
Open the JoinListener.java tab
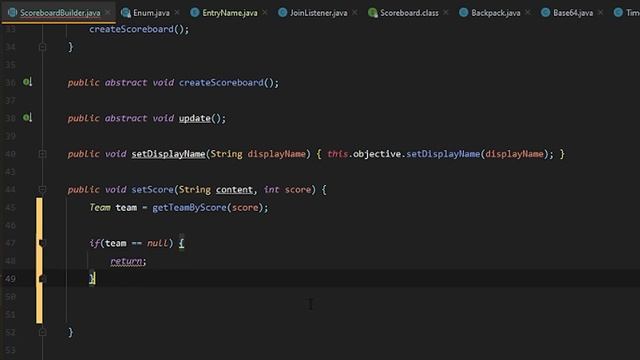(318, 13)
